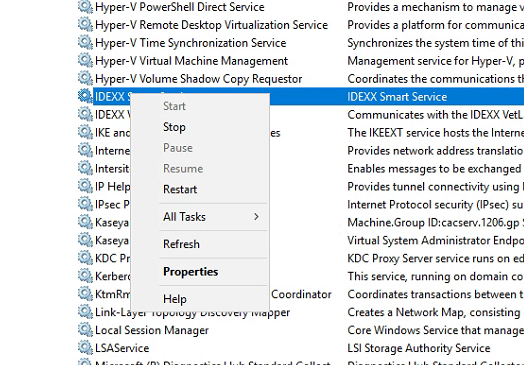Select Hyper-V Time Synchronization Service name
524x365 pixels.
[x=190, y=43]
